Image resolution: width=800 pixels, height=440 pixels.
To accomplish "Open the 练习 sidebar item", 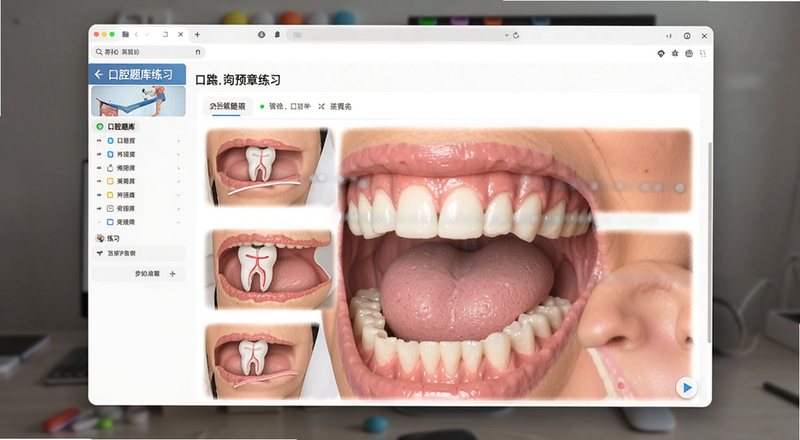I will (113, 238).
